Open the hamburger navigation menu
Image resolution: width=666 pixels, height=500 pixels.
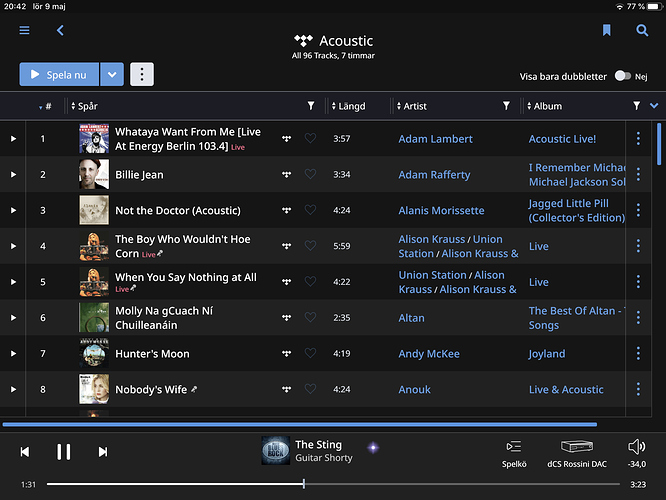[x=24, y=30]
